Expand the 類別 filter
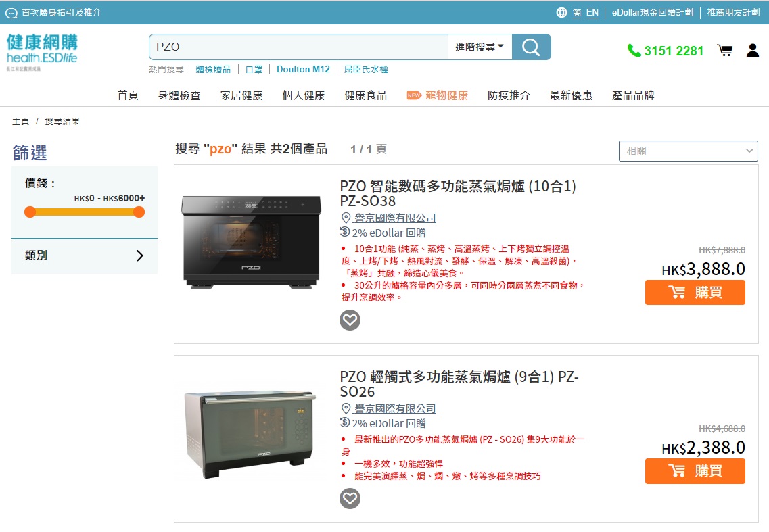Image resolution: width=769 pixels, height=532 pixels. pyautogui.click(x=85, y=256)
